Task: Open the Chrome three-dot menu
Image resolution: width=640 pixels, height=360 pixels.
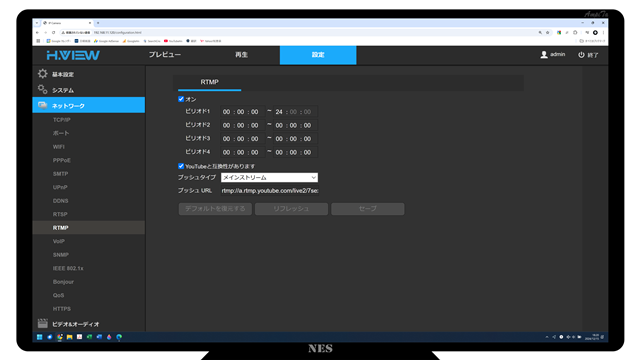Action: tap(603, 32)
